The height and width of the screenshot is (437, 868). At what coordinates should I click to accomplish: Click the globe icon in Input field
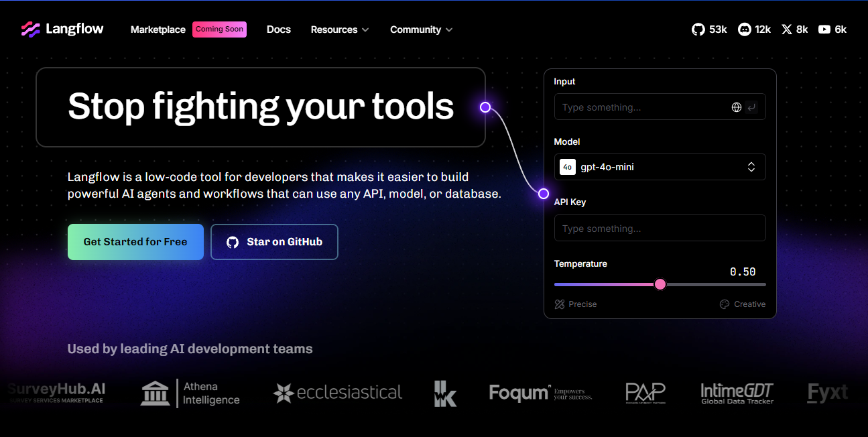click(x=737, y=107)
